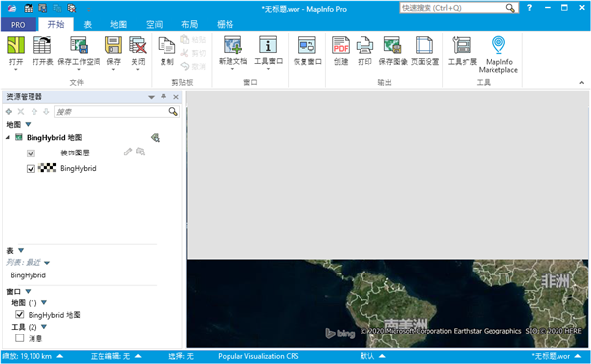Open the 工具 (2) dropdown arrow
Image resolution: width=591 pixels, height=364 pixels.
click(x=44, y=327)
